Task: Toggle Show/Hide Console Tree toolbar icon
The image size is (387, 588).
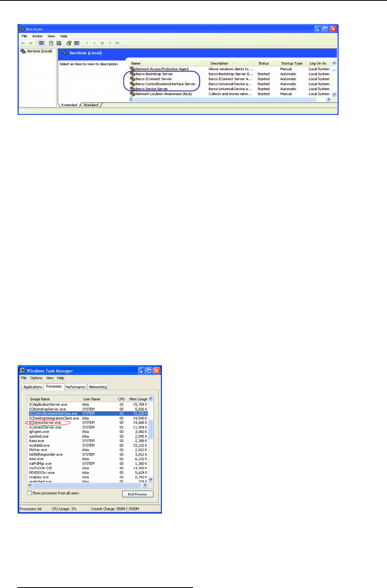Action: tap(41, 43)
